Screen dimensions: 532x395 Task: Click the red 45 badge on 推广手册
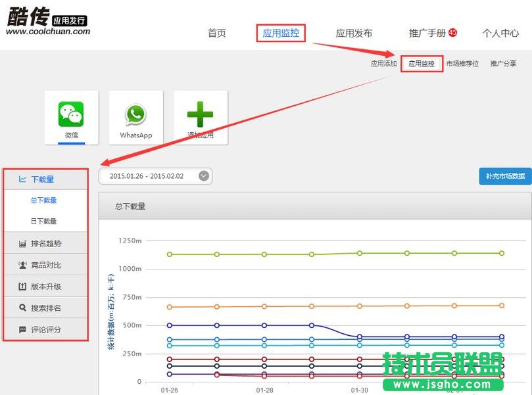452,30
